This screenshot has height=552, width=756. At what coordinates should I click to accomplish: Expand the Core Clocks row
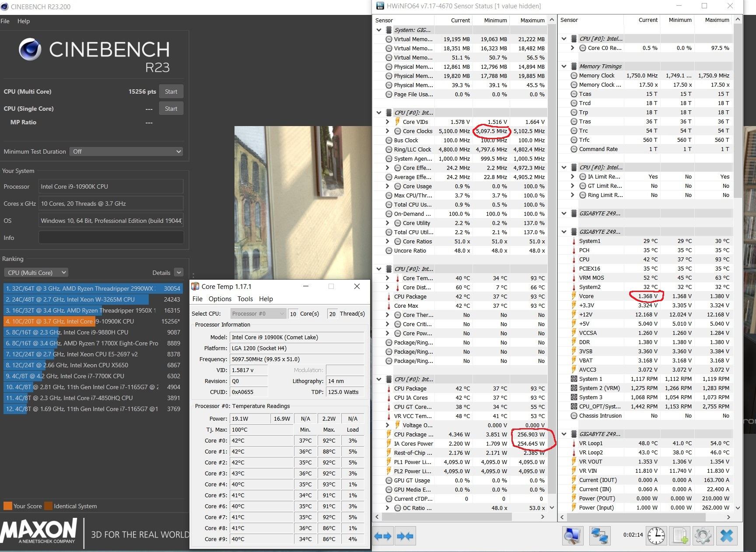point(388,131)
